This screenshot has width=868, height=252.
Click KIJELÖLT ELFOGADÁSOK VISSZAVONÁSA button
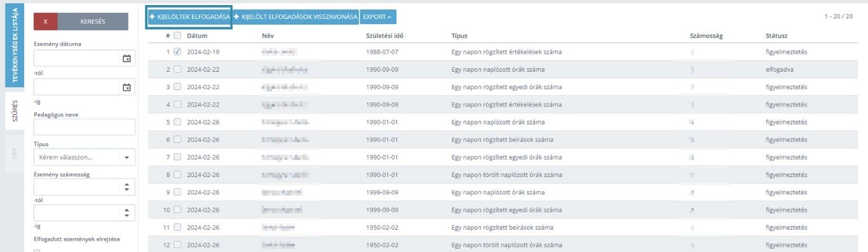click(295, 17)
